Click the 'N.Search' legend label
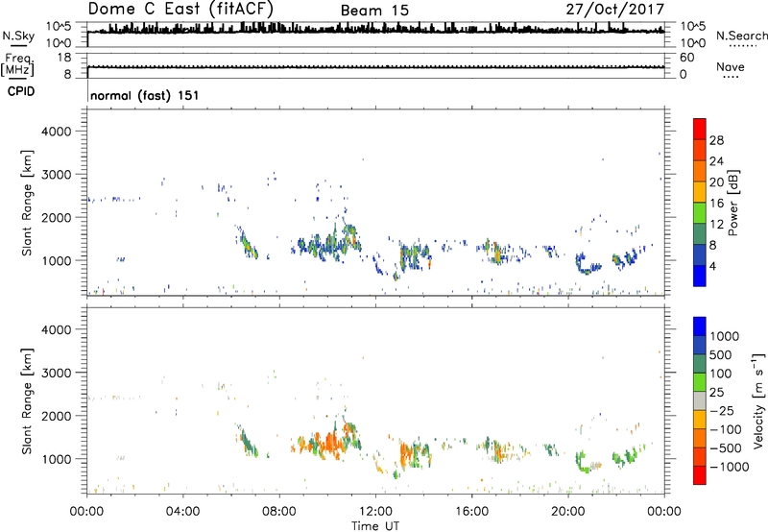 pyautogui.click(x=742, y=36)
